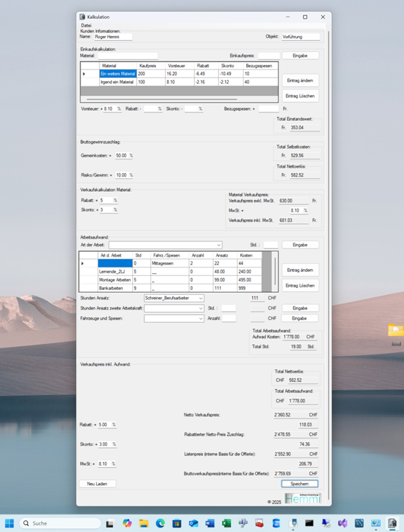This screenshot has width=404, height=532.
Task: Click the Anzahl field for Fahrzeuge
Action: coord(229,319)
